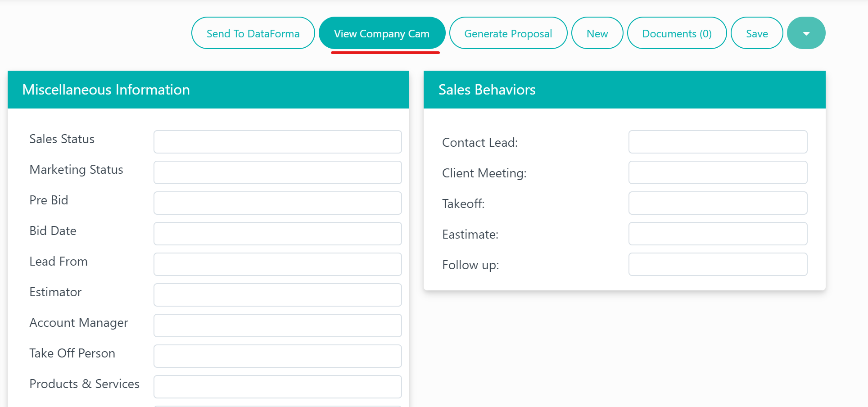Click the Pre Bid label
This screenshot has height=407, width=868.
tap(49, 200)
